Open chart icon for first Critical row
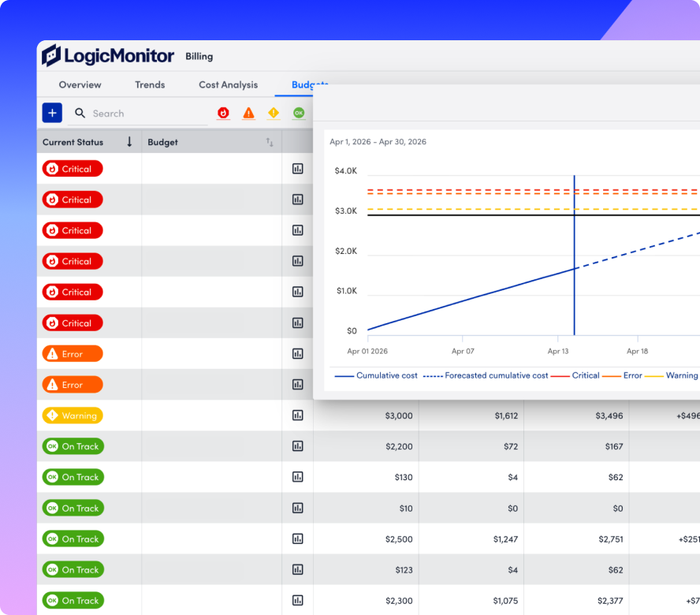This screenshot has width=700, height=615. pos(297,169)
